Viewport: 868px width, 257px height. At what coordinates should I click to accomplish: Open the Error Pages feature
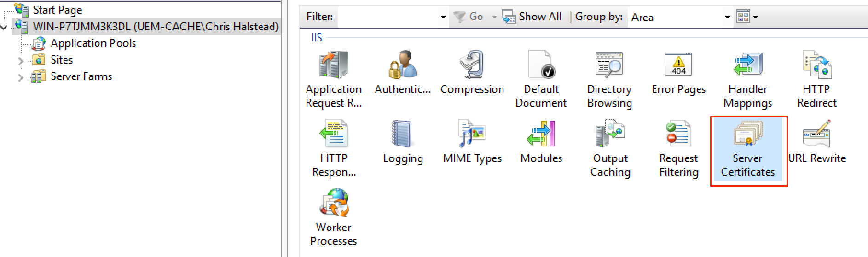pyautogui.click(x=678, y=73)
